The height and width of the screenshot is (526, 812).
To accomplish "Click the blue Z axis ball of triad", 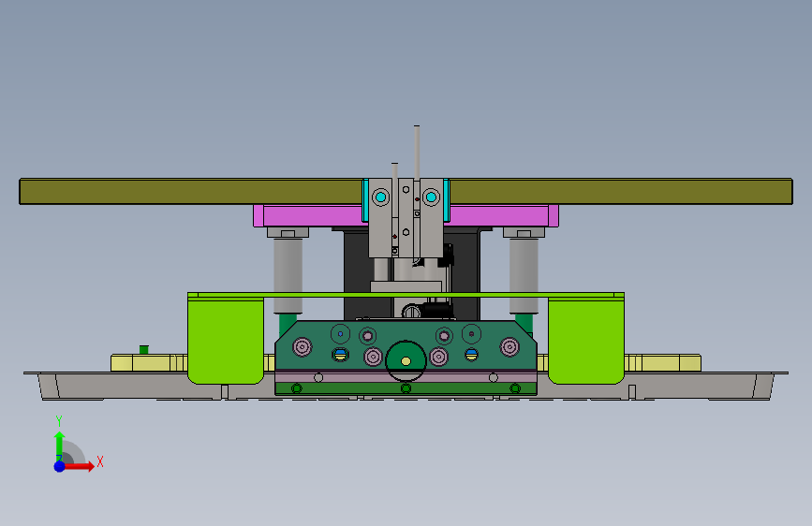I will click(x=60, y=466).
